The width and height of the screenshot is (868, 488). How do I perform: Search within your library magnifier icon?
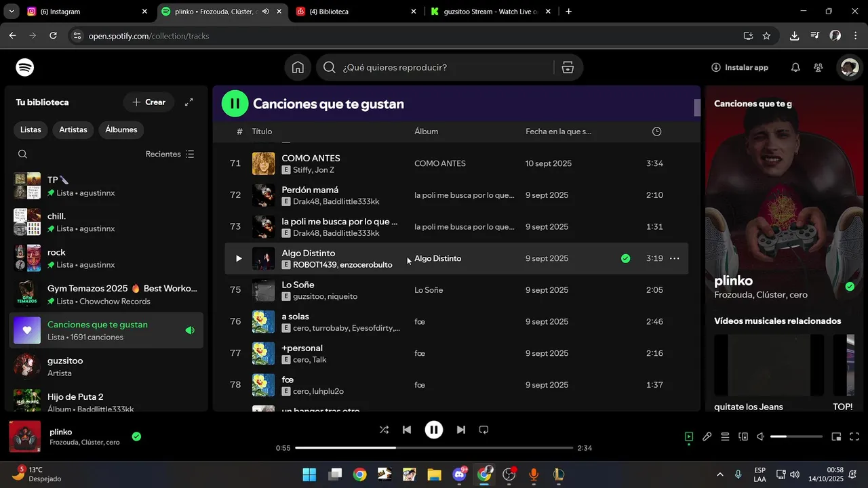[22, 155]
